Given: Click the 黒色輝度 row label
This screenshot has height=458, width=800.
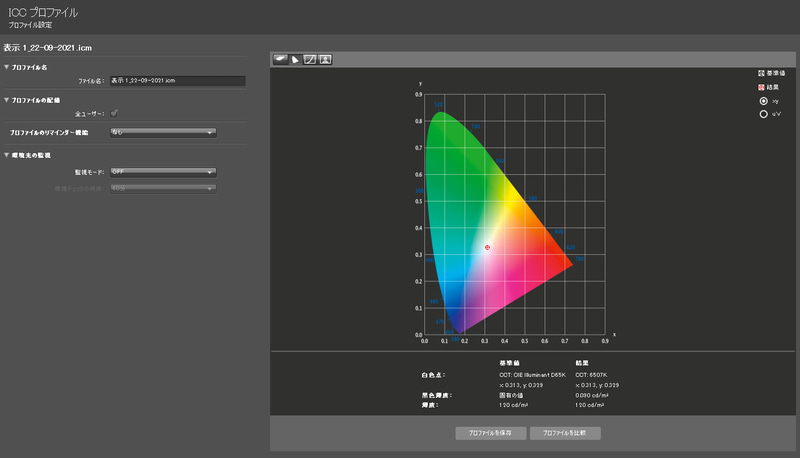Looking at the screenshot, I should pyautogui.click(x=437, y=395).
